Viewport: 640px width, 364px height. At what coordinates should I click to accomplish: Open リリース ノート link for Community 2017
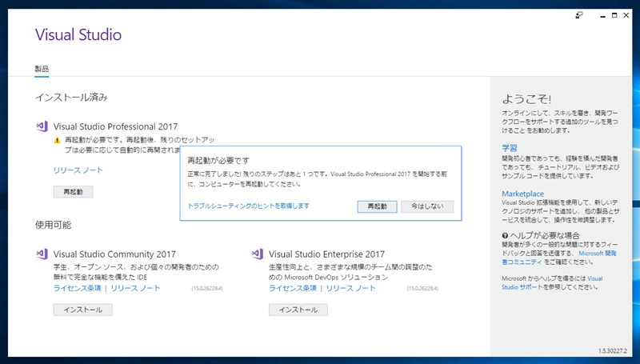[x=135, y=288]
